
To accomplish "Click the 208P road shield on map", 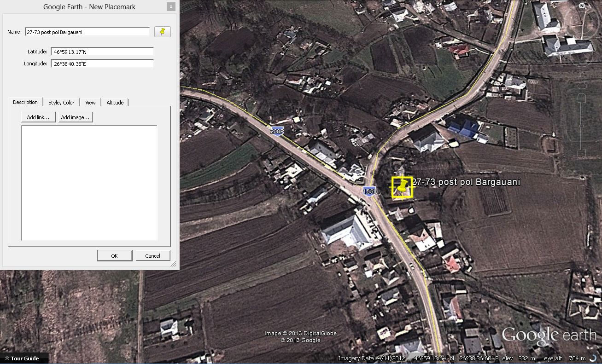I will point(277,131).
